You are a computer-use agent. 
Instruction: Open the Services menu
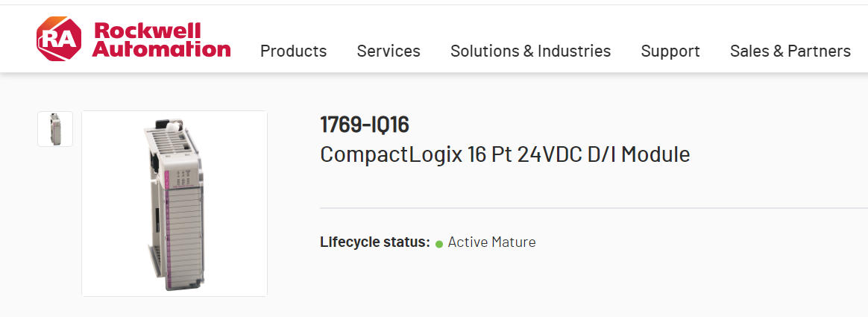click(x=389, y=51)
